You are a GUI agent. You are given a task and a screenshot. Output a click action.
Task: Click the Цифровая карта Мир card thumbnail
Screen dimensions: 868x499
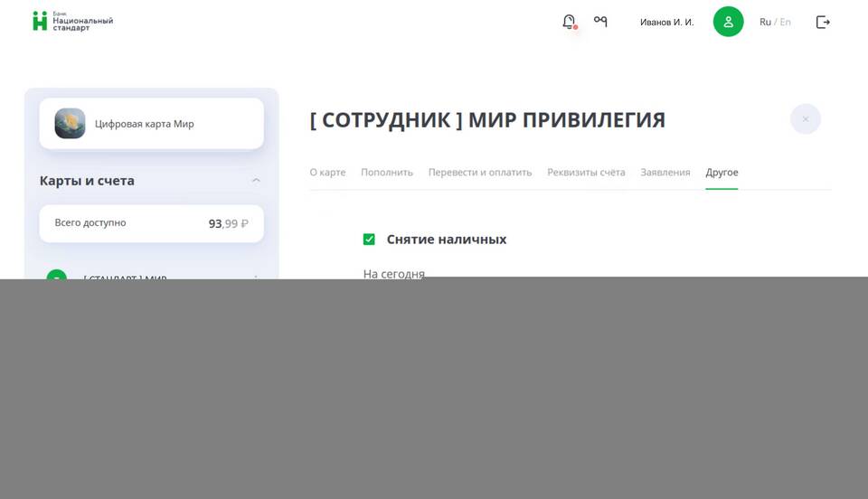[70, 123]
